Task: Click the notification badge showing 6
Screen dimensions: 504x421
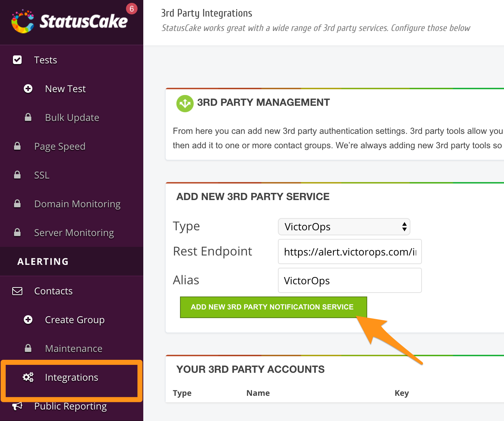Action: [132, 8]
